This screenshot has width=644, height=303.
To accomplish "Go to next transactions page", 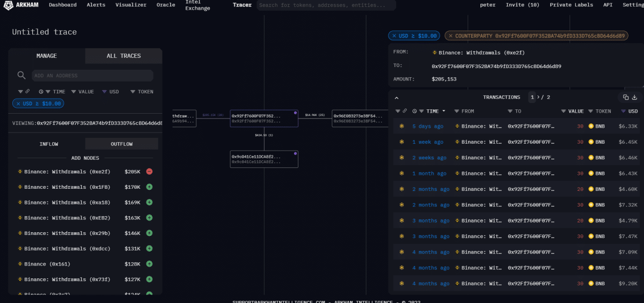I will [538, 97].
